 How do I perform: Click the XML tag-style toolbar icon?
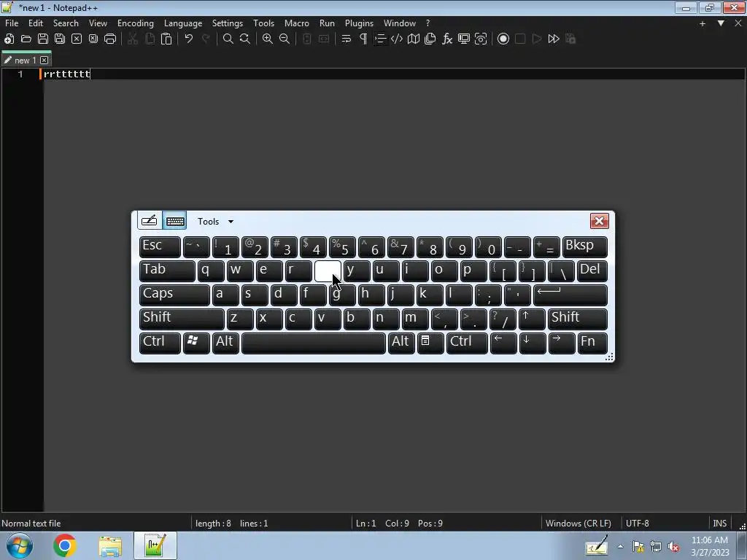click(x=397, y=39)
